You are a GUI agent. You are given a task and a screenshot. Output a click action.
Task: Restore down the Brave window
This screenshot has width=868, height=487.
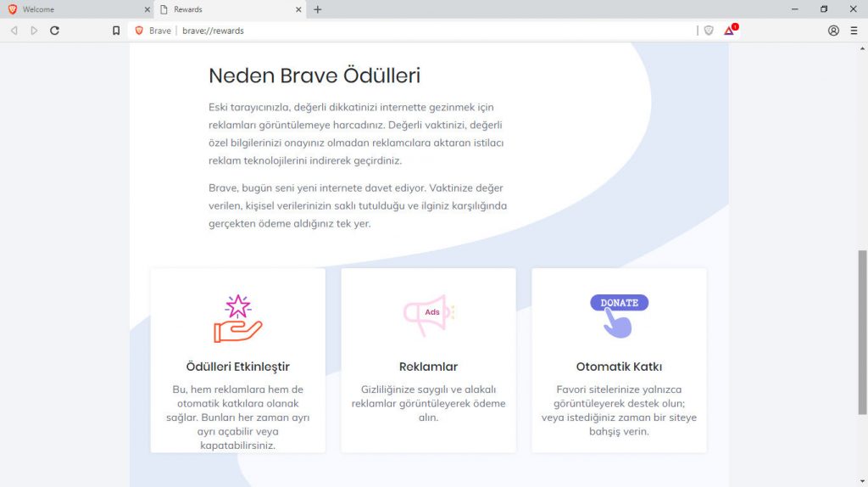[x=824, y=9]
